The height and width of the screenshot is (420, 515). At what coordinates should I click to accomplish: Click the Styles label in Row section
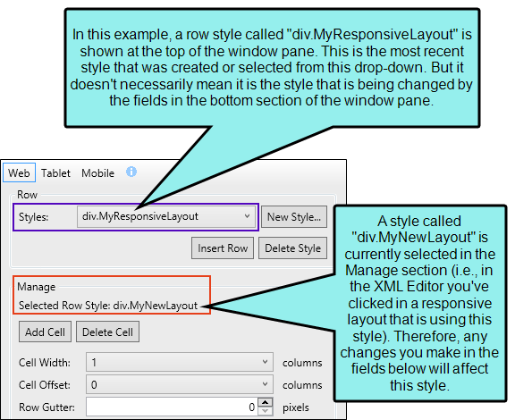coord(33,217)
